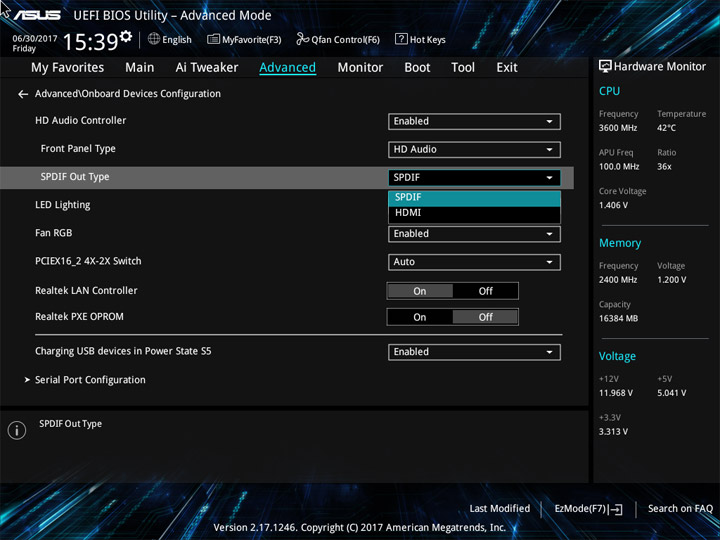720x540 pixels.
Task: Select the LED Lighting label
Action: pyautogui.click(x=62, y=205)
